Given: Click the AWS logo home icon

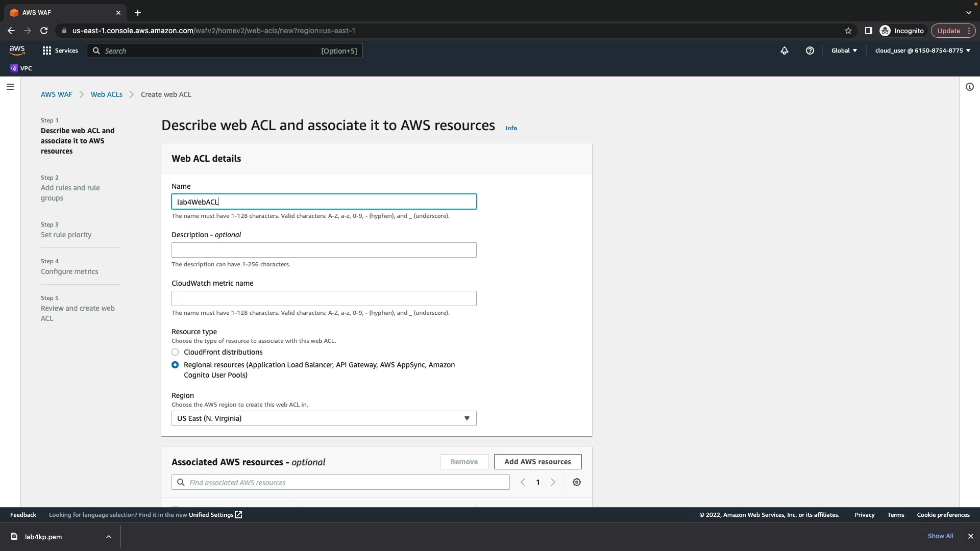Looking at the screenshot, I should point(17,50).
